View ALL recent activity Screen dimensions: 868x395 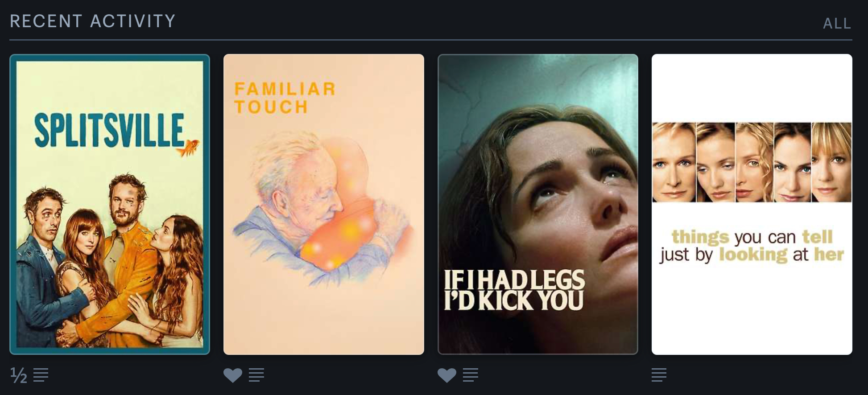pyautogui.click(x=837, y=23)
